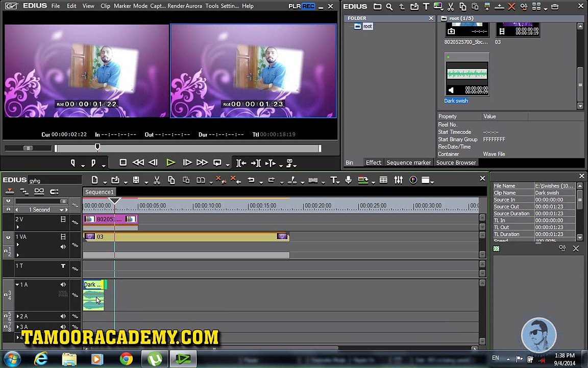588x368 pixels.
Task: Click the player position scrub bar
Action: [187, 148]
